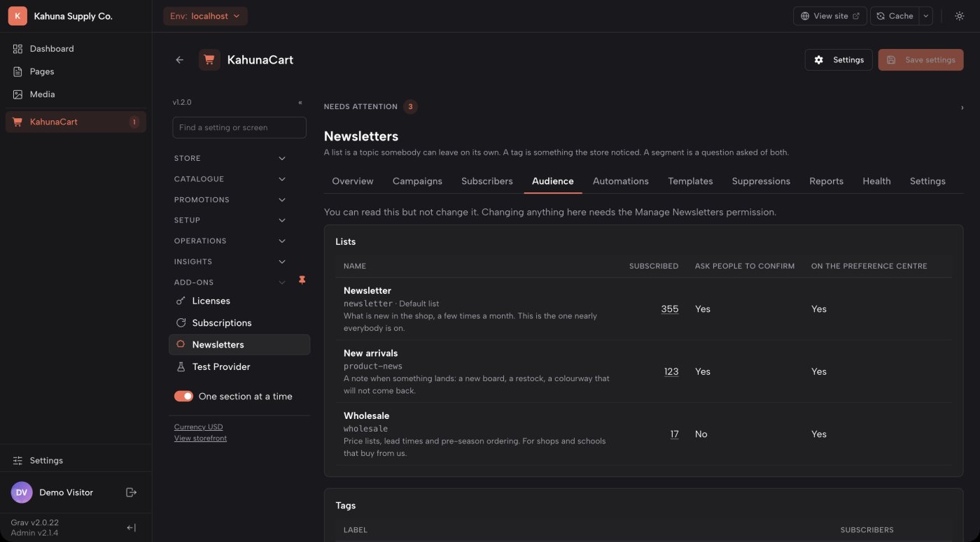
Task: Open the Test Provider flask icon
Action: 181,366
